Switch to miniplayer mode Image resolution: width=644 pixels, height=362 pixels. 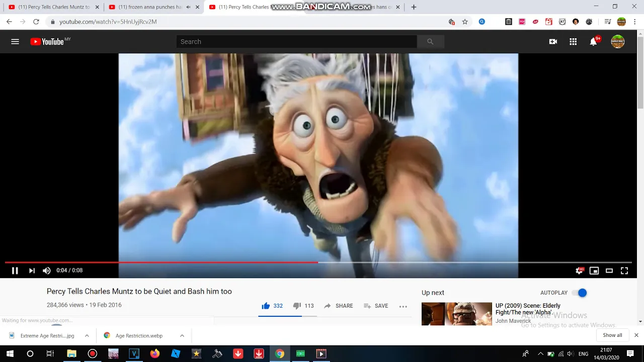point(594,270)
